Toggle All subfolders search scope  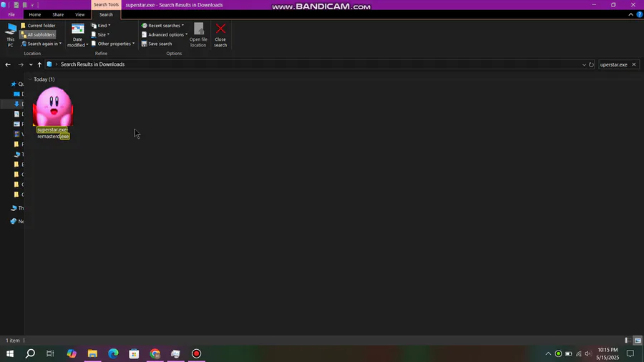point(38,34)
